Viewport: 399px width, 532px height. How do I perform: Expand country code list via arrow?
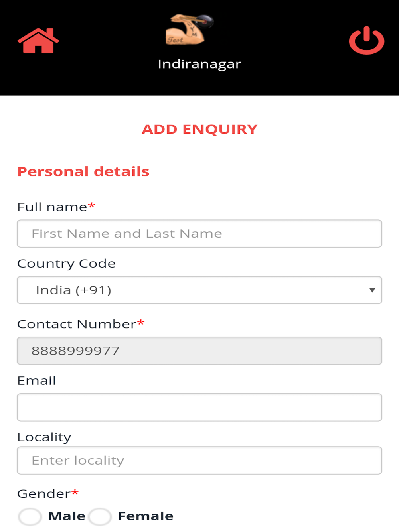pos(372,290)
